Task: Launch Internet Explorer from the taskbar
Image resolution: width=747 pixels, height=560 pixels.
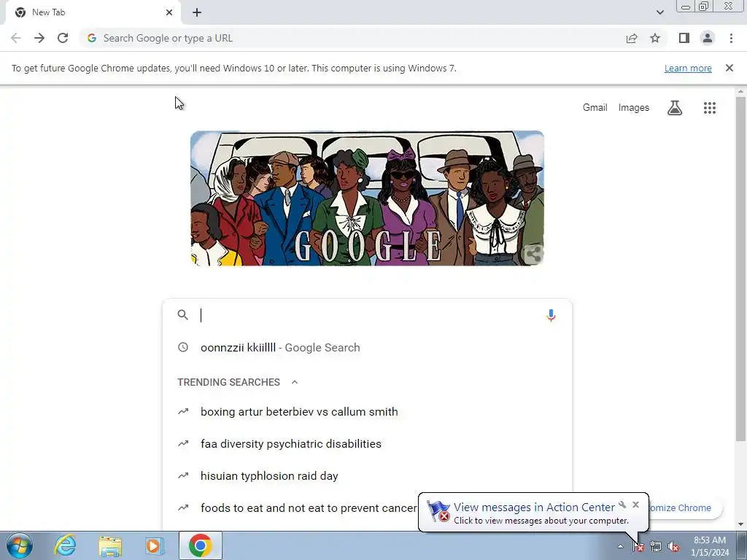Action: click(65, 545)
